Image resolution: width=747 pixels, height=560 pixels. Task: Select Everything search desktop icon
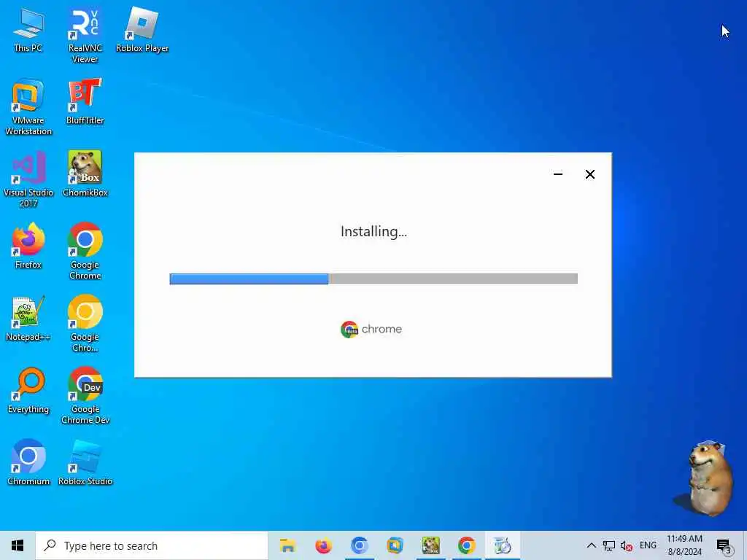(28, 391)
